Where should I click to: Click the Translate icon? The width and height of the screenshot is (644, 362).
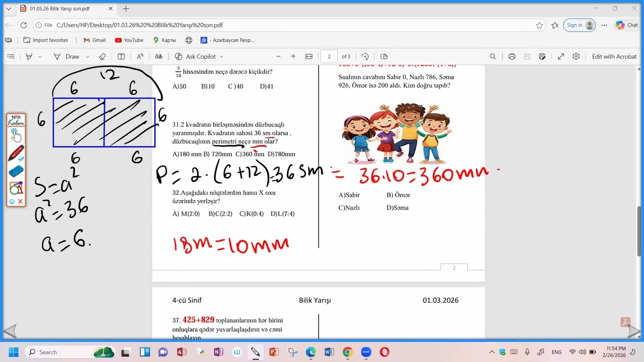(x=158, y=56)
